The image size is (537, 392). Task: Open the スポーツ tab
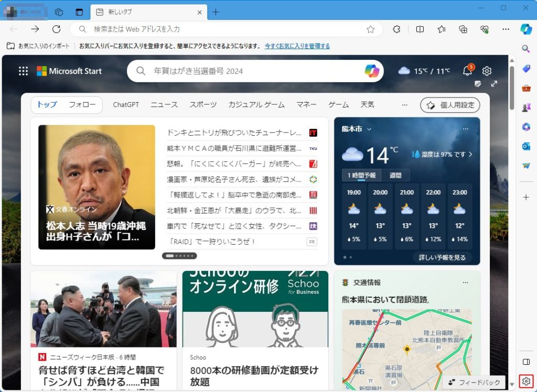click(203, 105)
